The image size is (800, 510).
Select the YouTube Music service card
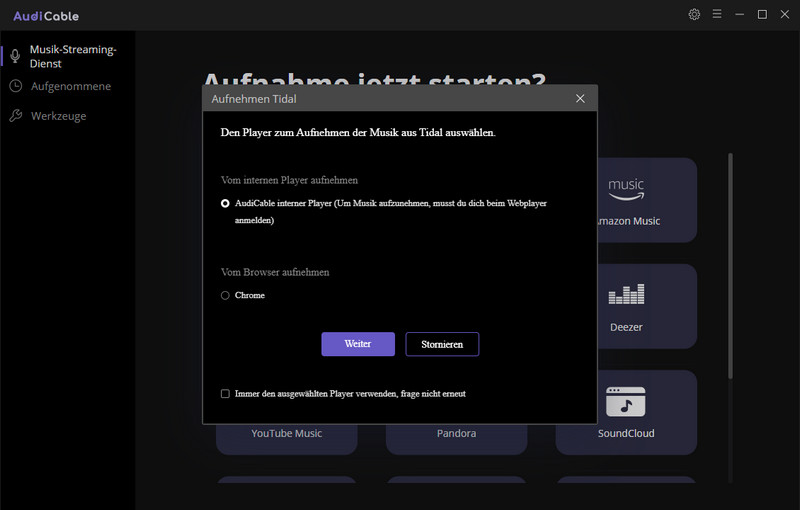287,439
